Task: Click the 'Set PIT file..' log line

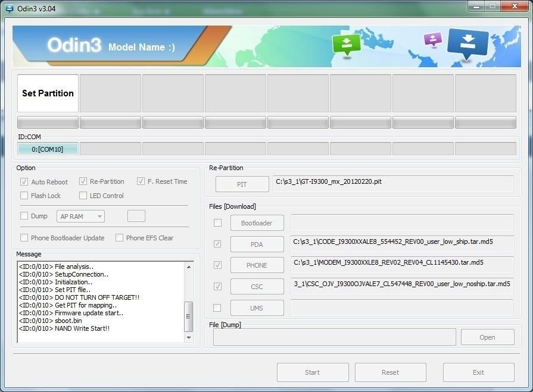Action: click(x=55, y=290)
